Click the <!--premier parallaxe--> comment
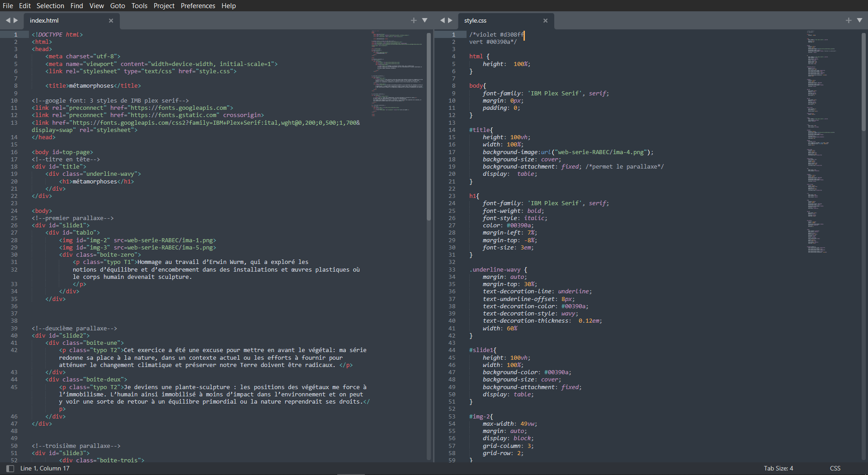868x475 pixels. click(73, 218)
